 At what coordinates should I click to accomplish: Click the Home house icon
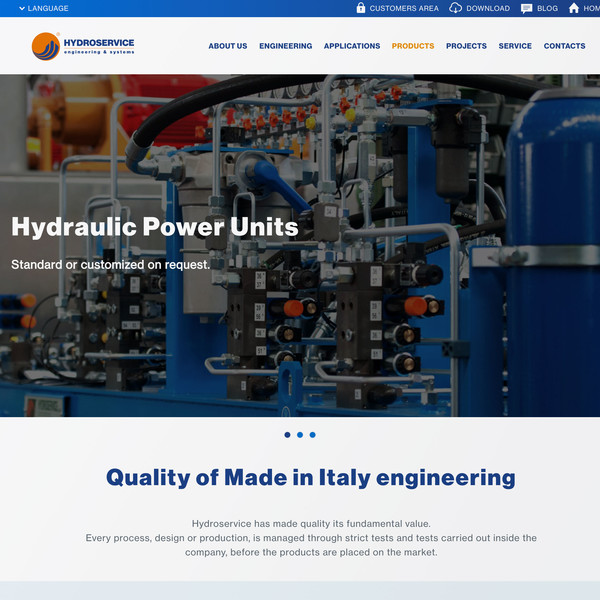tap(574, 8)
